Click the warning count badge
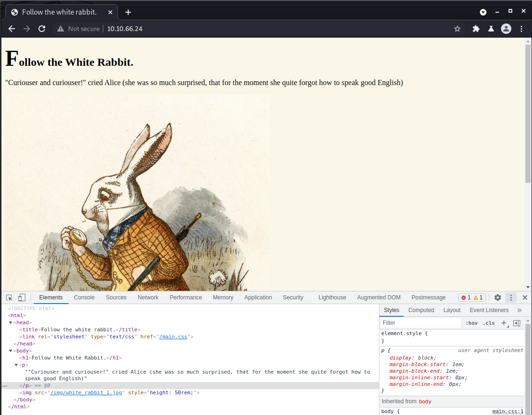Screen dimensions: 532x415 pos(478,298)
